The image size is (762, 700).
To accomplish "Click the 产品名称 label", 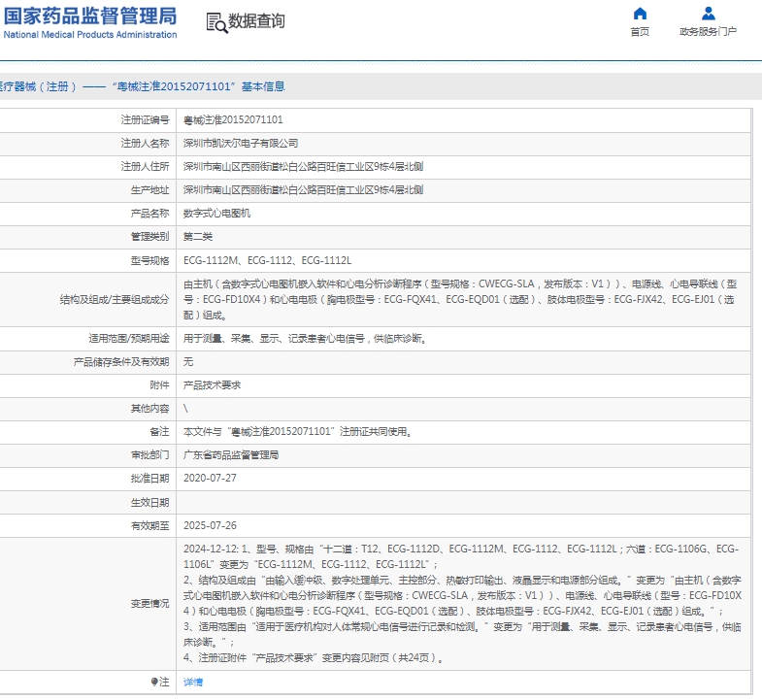I will pyautogui.click(x=149, y=213).
